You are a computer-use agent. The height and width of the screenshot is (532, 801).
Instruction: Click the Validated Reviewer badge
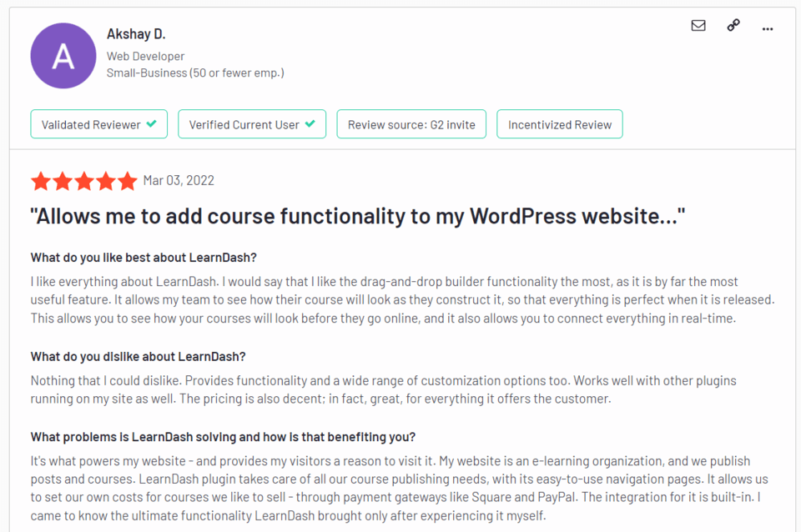tap(98, 123)
